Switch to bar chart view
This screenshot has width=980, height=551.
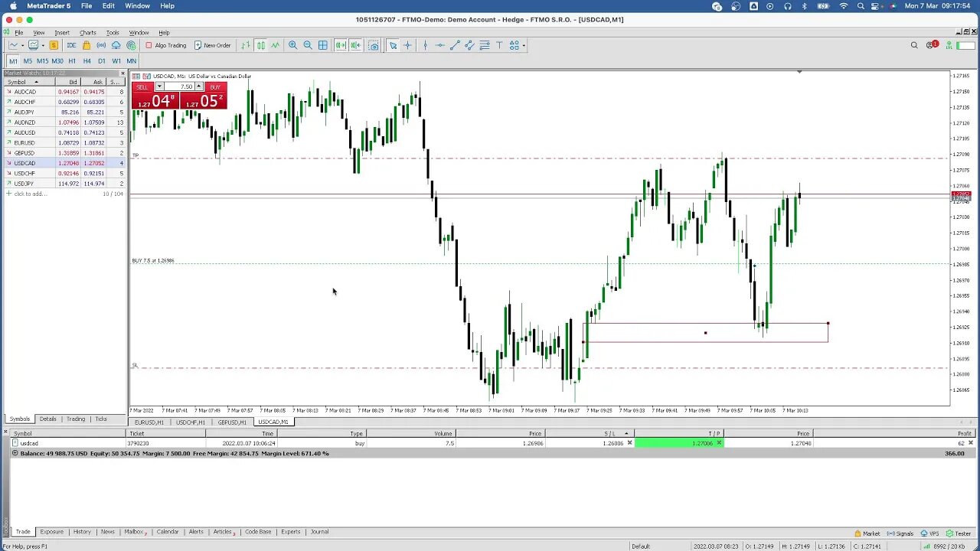[246, 45]
